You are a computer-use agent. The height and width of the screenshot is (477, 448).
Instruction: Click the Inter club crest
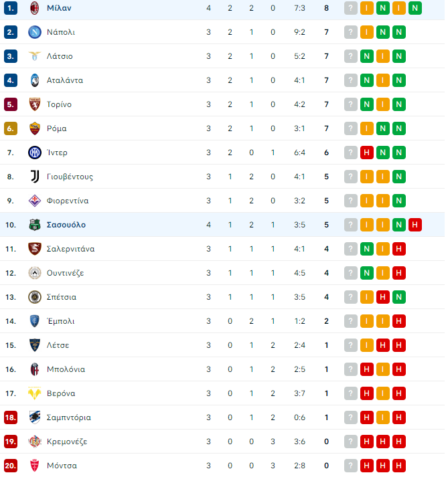pyautogui.click(x=35, y=153)
